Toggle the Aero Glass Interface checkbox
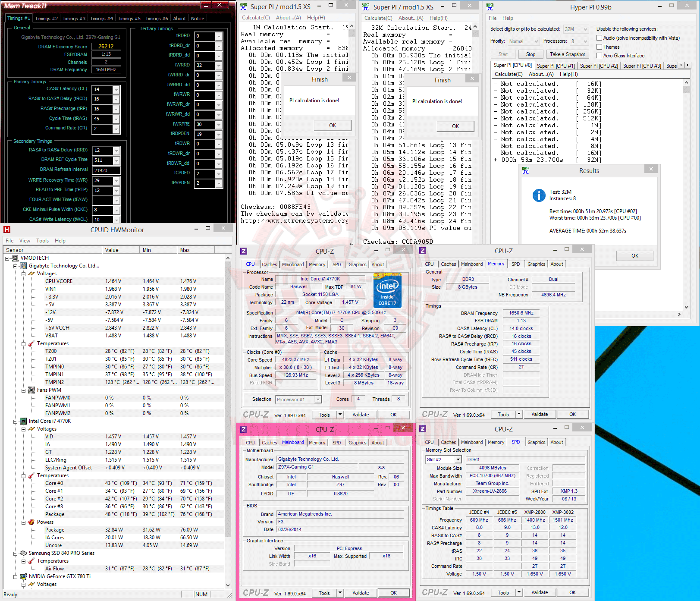This screenshot has height=601, width=700. click(599, 55)
